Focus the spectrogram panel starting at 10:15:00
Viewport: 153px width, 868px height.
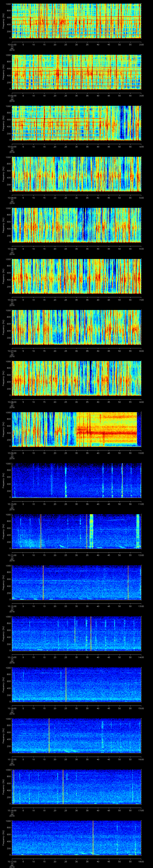point(77,736)
